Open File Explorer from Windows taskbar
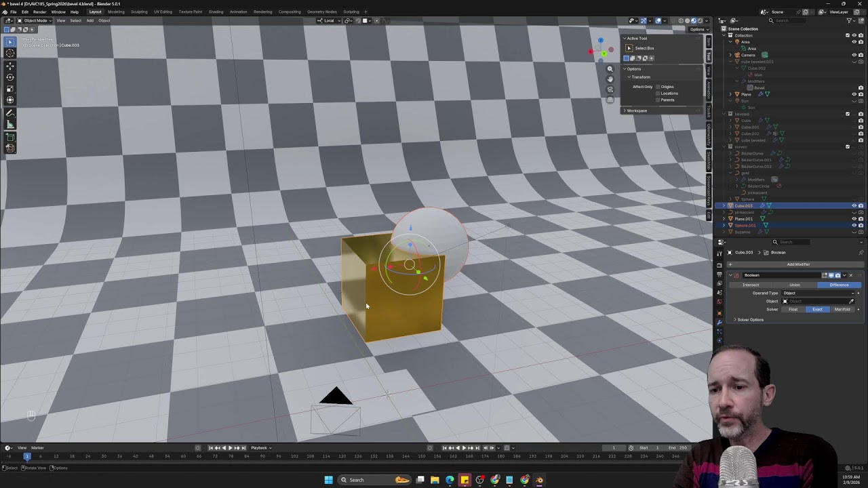868x488 pixels. pos(435,480)
